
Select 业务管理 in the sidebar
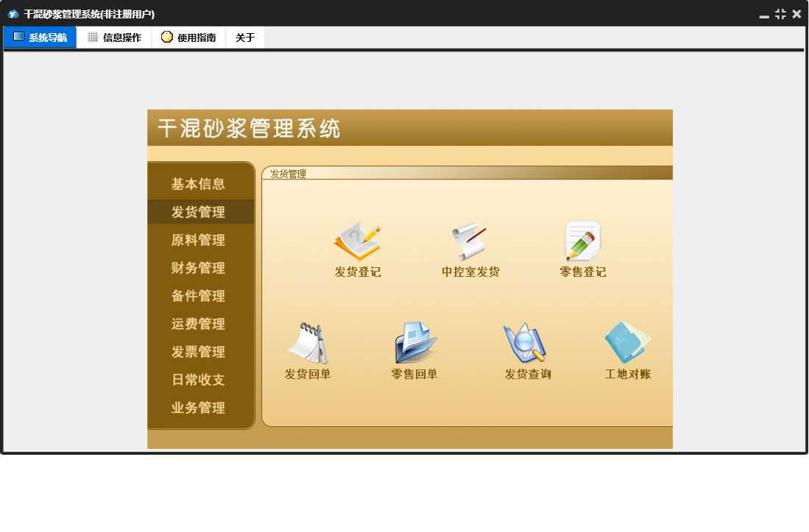pyautogui.click(x=199, y=407)
